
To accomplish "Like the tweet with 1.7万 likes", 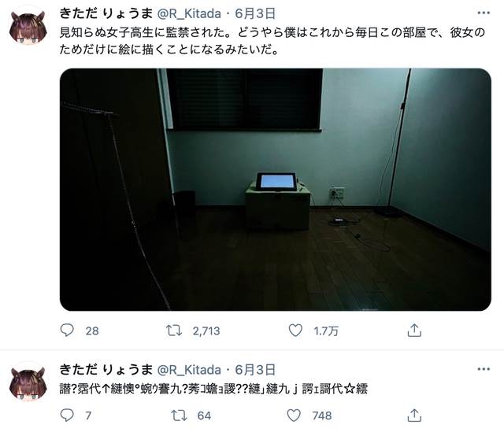I will [295, 330].
